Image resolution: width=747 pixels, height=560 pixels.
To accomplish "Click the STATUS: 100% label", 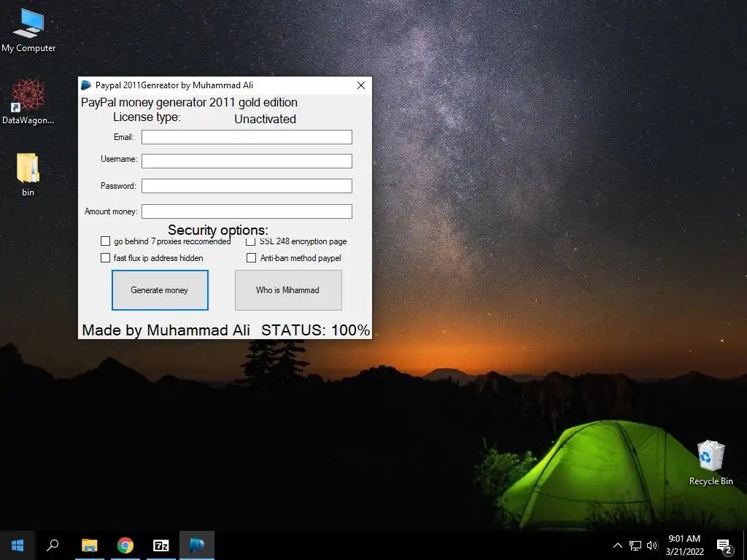I will tap(315, 330).
